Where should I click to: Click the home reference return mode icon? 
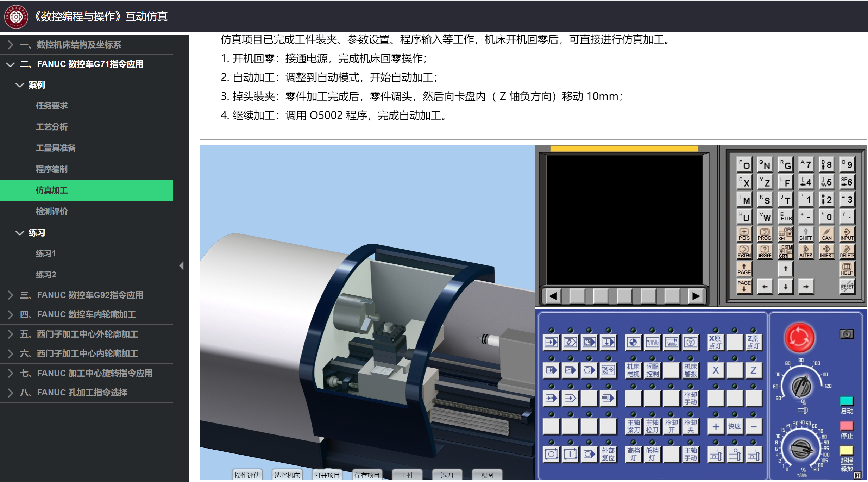633,342
